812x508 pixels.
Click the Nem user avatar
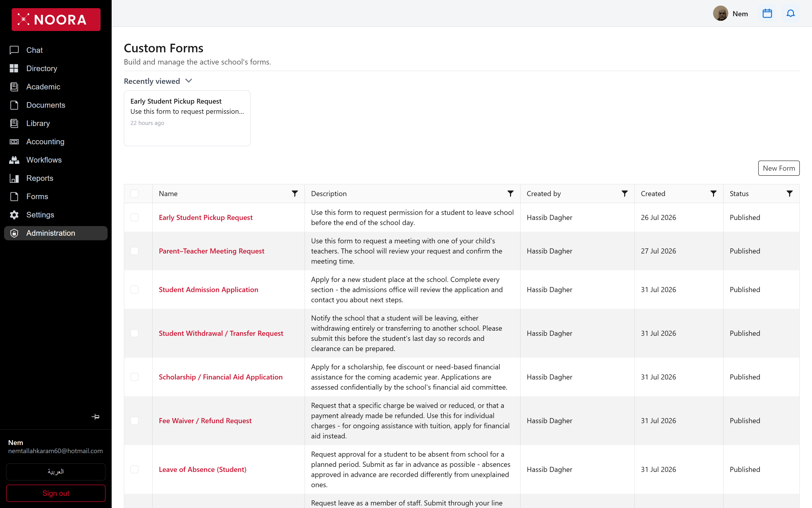(720, 14)
